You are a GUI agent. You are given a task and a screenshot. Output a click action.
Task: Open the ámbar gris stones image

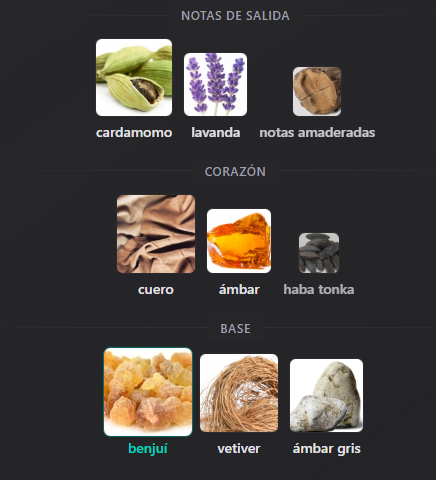[326, 395]
